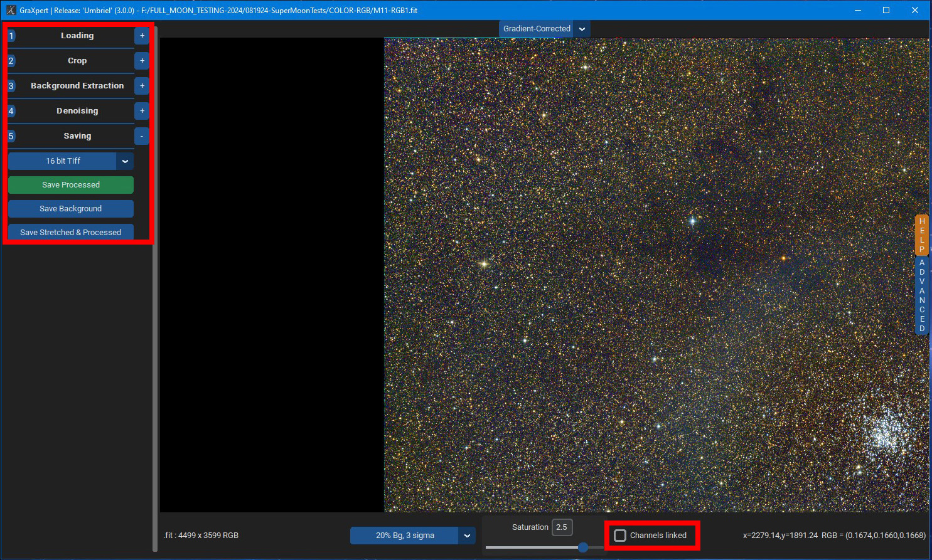Click the Save Background button
The width and height of the screenshot is (932, 560).
(71, 209)
